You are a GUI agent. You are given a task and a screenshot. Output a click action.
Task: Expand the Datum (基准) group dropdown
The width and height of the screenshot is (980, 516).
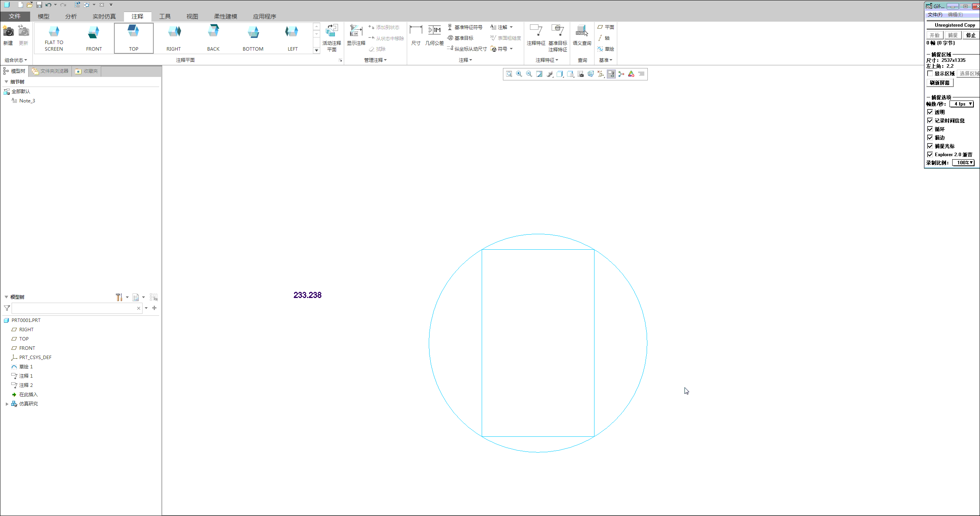coord(606,60)
